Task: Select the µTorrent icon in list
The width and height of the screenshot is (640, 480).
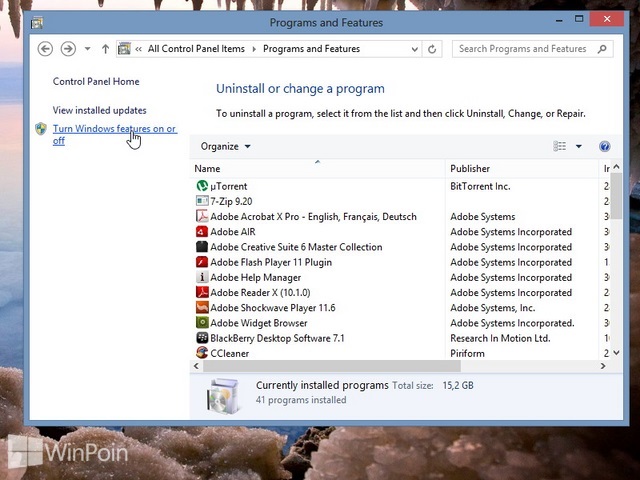Action: click(202, 186)
